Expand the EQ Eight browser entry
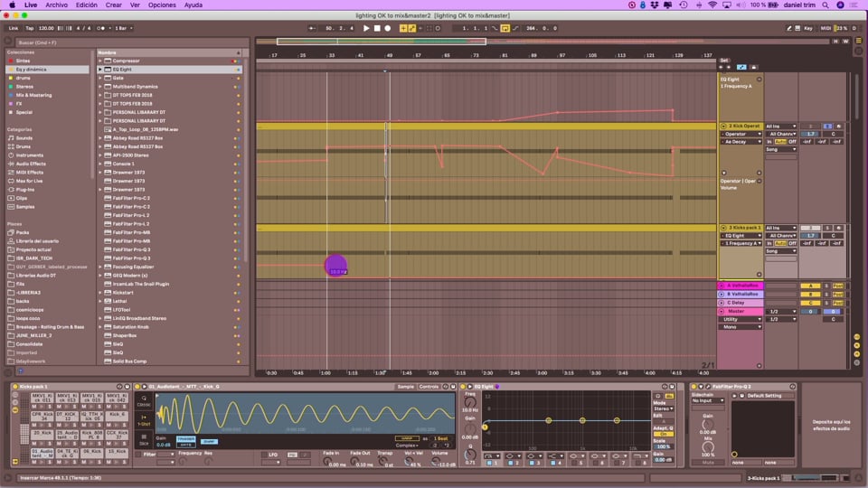 click(x=100, y=70)
